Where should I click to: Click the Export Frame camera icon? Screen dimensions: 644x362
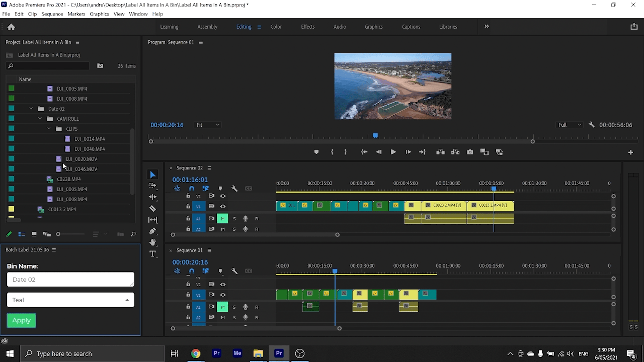pos(470,152)
